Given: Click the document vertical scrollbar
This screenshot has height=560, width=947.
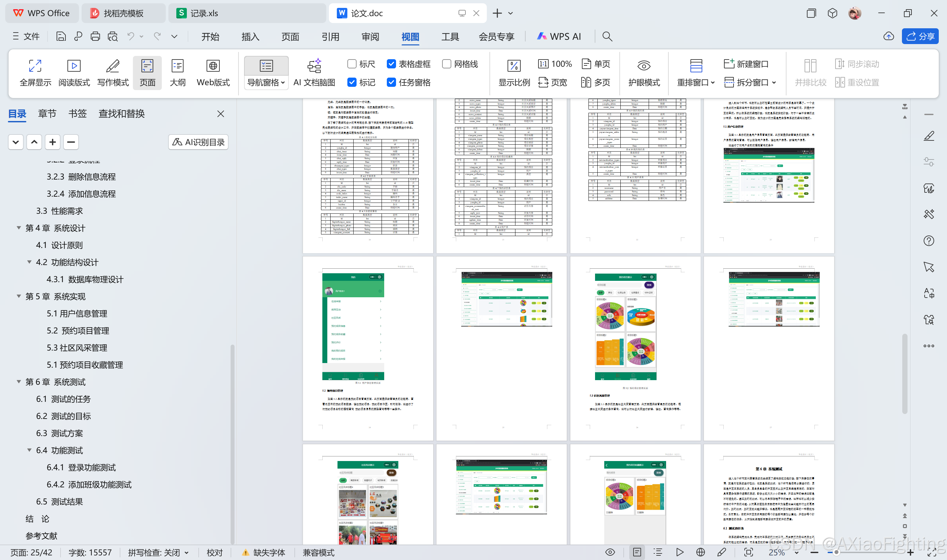Looking at the screenshot, I should click(905, 374).
